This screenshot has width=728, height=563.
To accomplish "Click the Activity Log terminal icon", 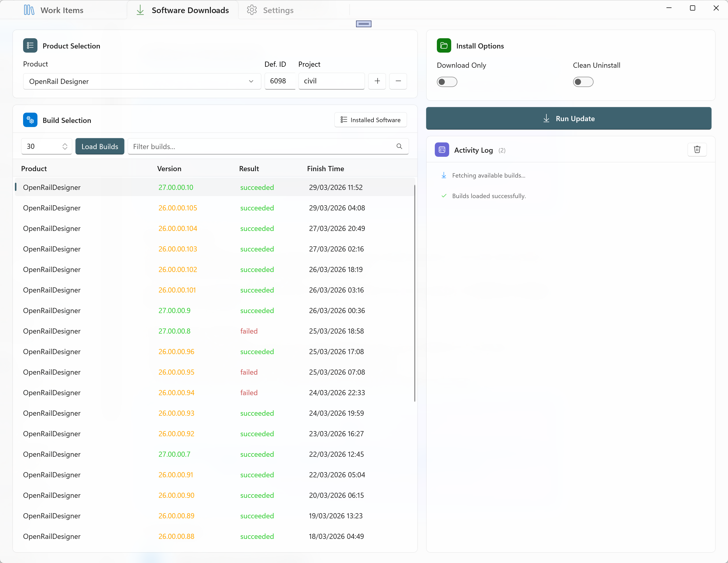I will (442, 150).
